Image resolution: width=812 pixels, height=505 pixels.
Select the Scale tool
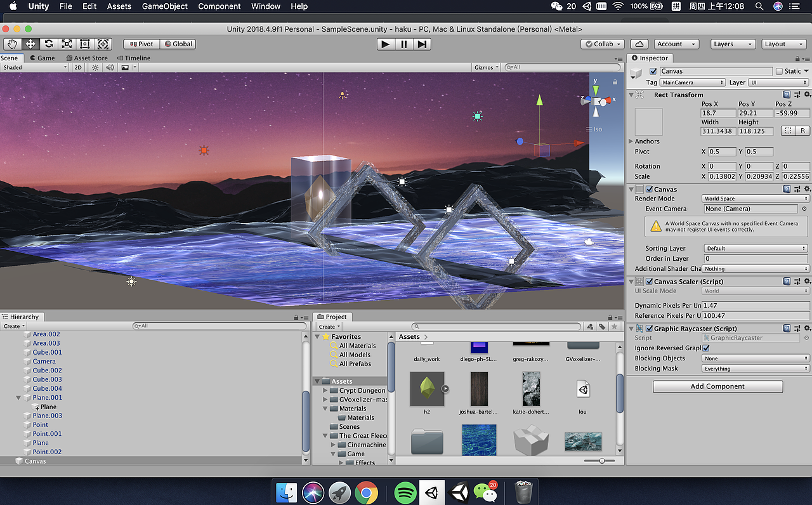tap(66, 44)
